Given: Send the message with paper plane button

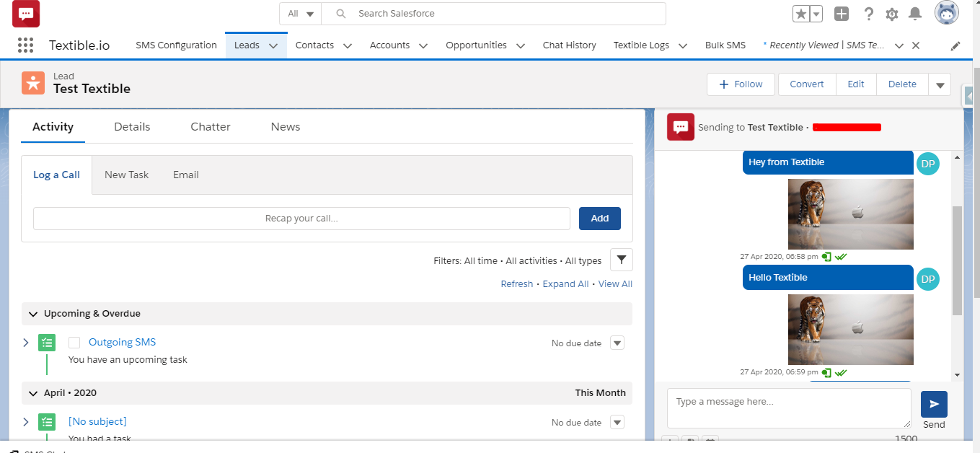Looking at the screenshot, I should 934,404.
